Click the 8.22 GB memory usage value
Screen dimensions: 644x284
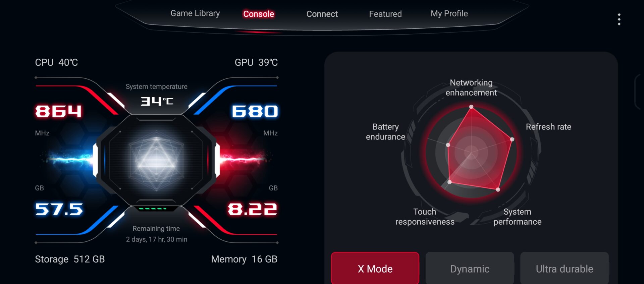pyautogui.click(x=253, y=209)
